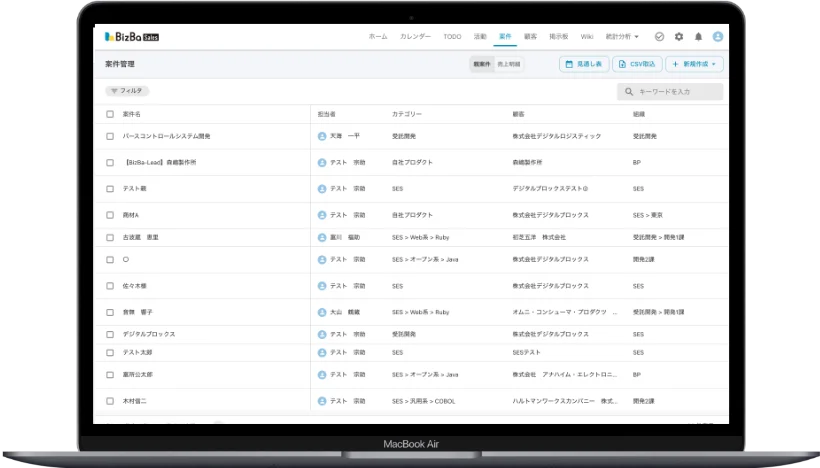Click organization SES > 東京

647,215
